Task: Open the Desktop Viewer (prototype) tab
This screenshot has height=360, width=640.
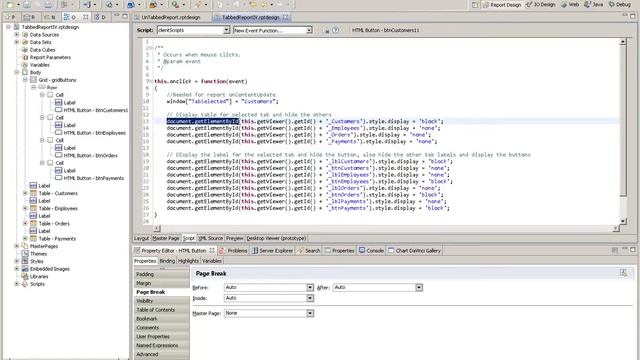Action: [276, 238]
